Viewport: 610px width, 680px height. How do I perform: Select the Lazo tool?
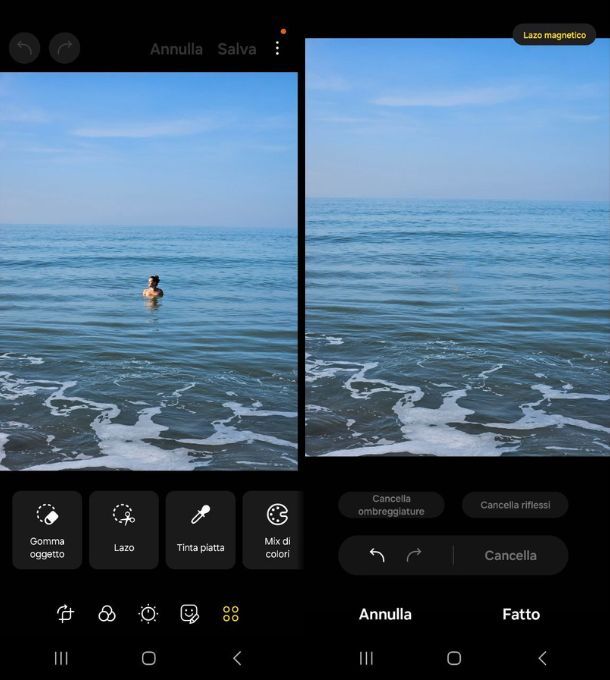click(124, 530)
